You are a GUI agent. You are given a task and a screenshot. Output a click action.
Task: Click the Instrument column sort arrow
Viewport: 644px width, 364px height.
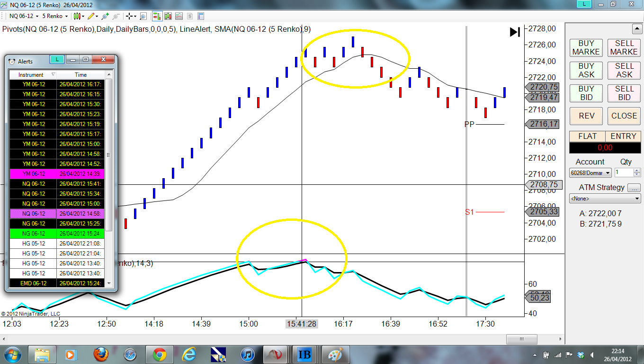(53, 75)
